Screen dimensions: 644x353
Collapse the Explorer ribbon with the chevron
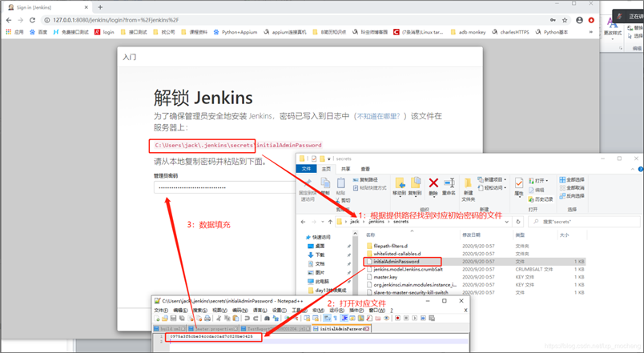point(633,169)
